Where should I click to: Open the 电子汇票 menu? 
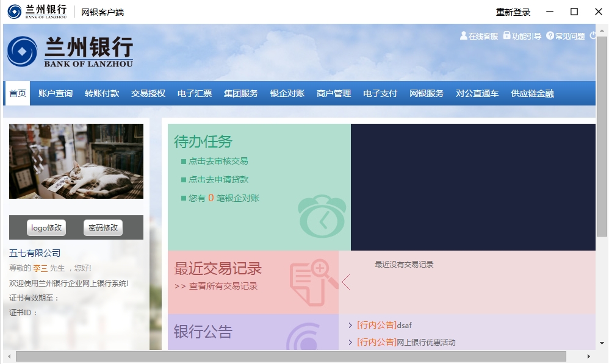click(x=195, y=93)
